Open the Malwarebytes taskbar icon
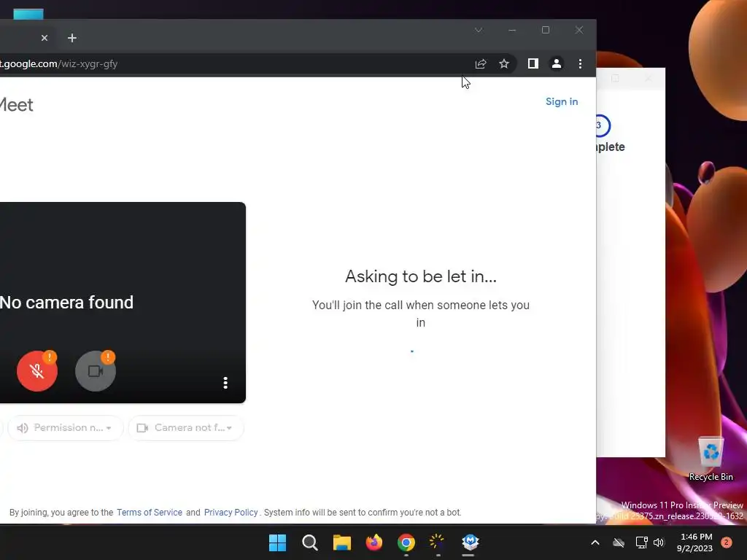This screenshot has height=560, width=747. pyautogui.click(x=470, y=542)
